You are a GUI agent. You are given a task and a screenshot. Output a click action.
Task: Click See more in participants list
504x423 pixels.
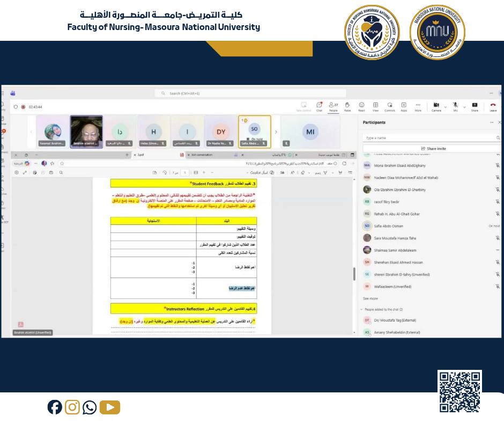point(370,298)
